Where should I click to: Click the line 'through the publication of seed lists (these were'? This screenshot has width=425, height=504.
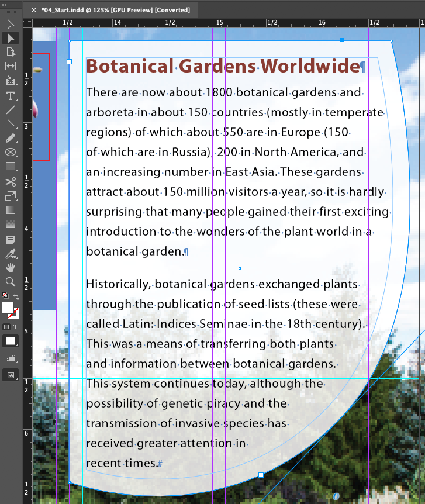coord(223,304)
